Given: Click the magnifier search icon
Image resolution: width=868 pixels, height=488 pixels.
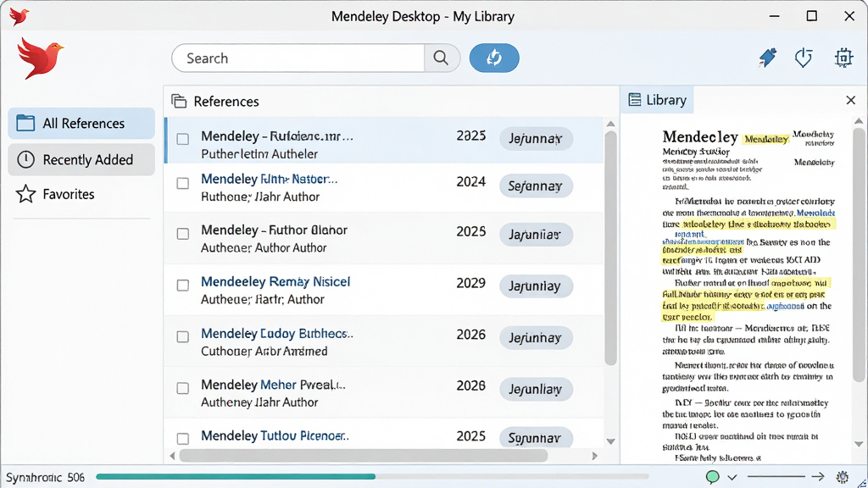Looking at the screenshot, I should (x=441, y=58).
